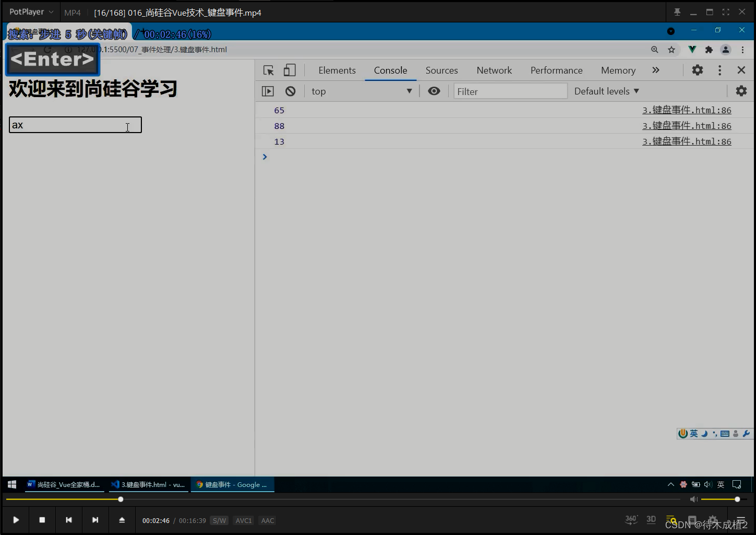Click the battery icon in system tray

(695, 484)
